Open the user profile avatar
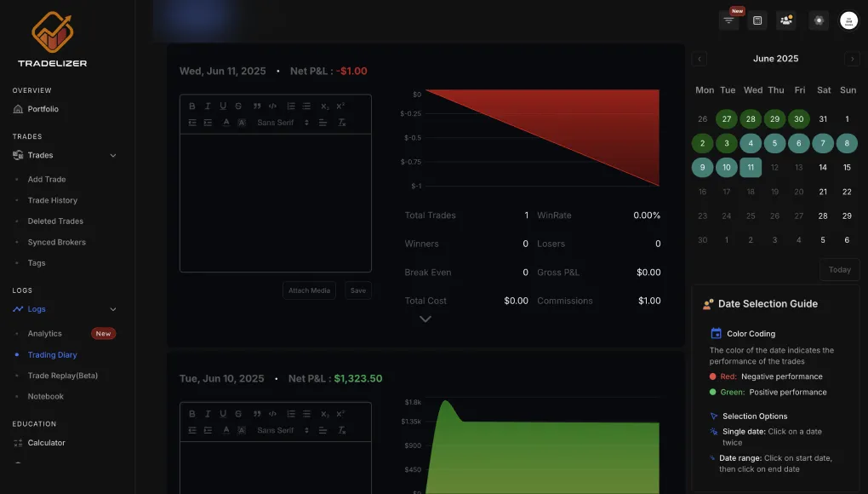Image resolution: width=868 pixels, height=494 pixels. point(848,20)
